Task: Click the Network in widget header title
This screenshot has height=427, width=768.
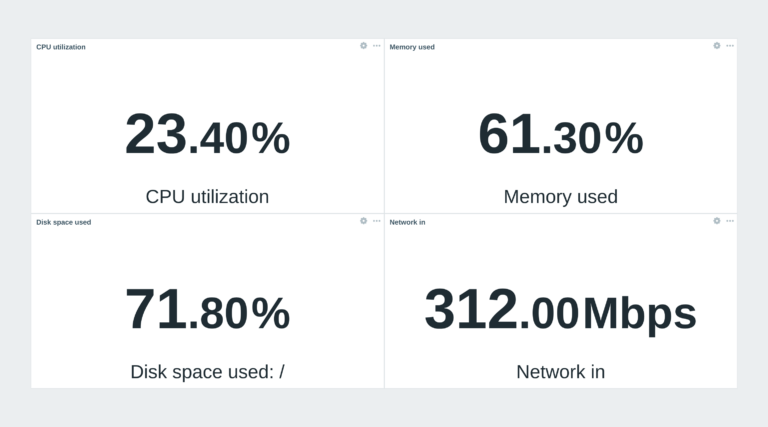Action: [x=408, y=222]
